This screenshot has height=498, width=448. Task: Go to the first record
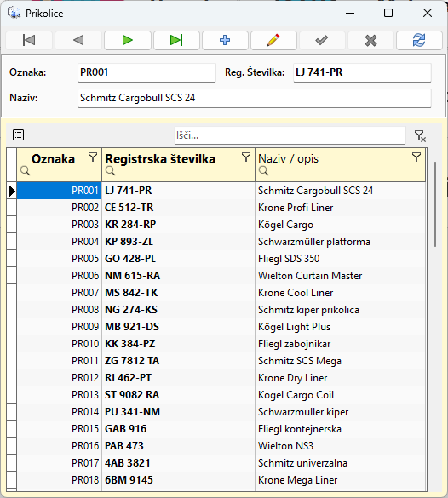pyautogui.click(x=29, y=40)
